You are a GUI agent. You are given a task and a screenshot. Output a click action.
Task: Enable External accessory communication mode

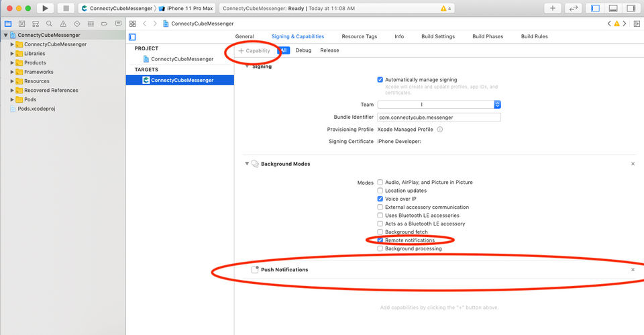pyautogui.click(x=380, y=207)
